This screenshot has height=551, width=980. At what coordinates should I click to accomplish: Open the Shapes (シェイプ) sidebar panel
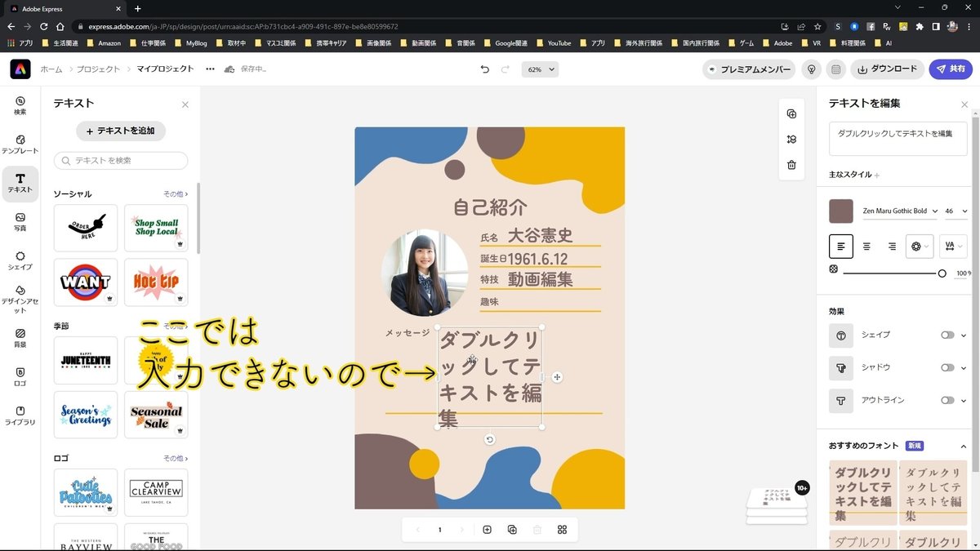click(x=20, y=260)
